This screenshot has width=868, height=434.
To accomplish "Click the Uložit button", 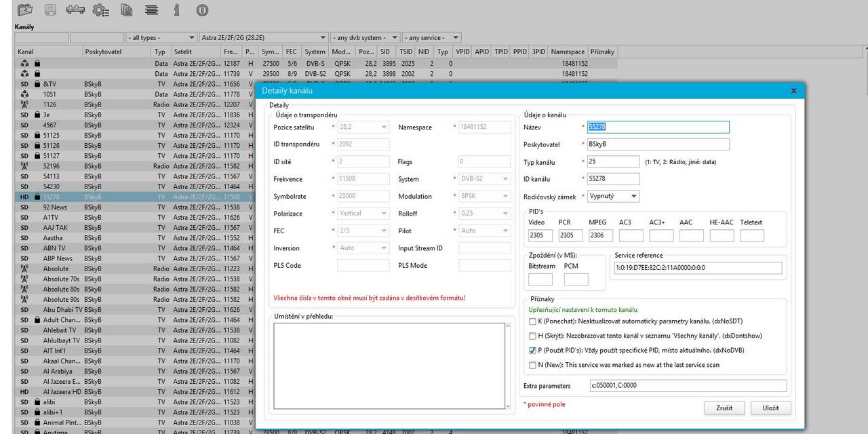I will [x=770, y=408].
